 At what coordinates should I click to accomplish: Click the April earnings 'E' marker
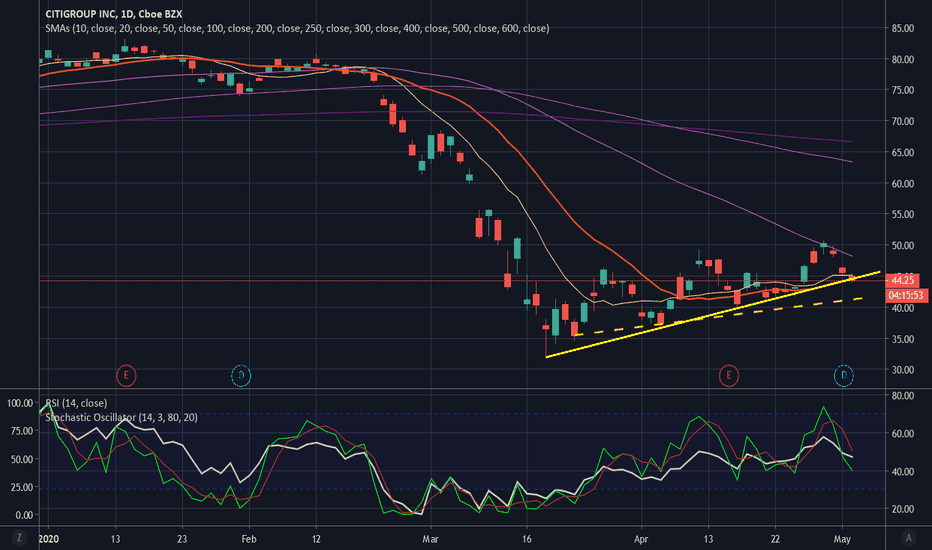click(x=729, y=375)
